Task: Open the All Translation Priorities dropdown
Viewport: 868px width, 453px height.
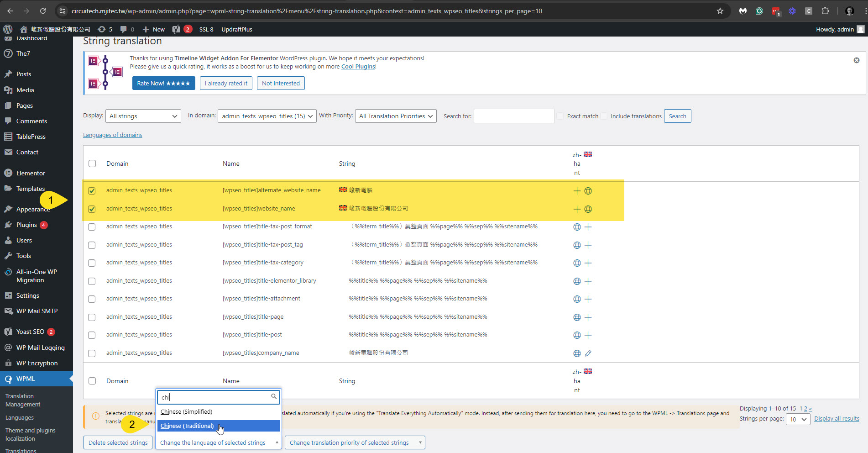Action: [x=396, y=116]
